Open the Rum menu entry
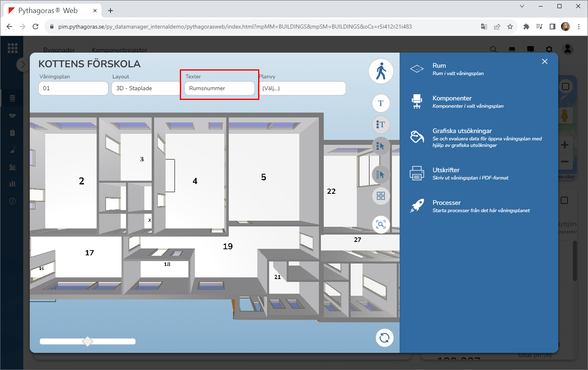This screenshot has width=588, height=370. (x=439, y=66)
